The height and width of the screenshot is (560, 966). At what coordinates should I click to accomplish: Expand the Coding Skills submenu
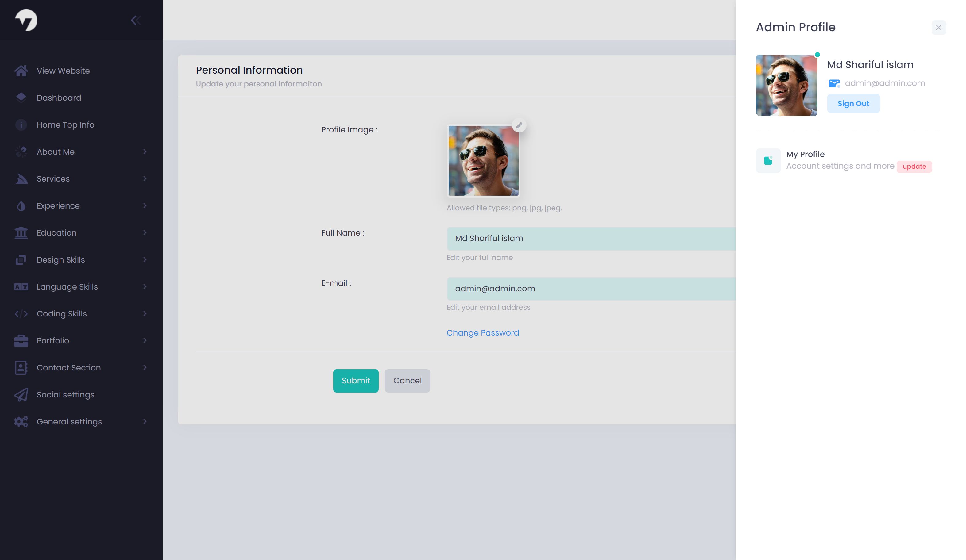pos(145,314)
